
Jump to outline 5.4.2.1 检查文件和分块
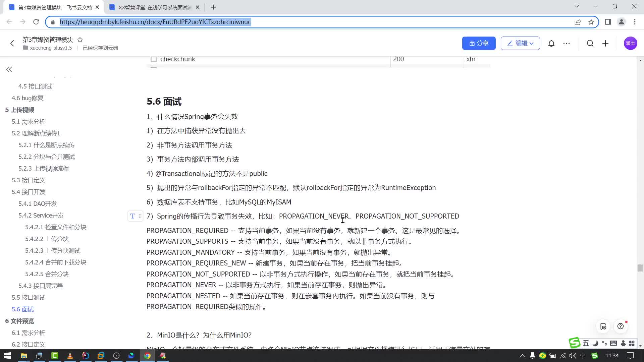(x=56, y=227)
